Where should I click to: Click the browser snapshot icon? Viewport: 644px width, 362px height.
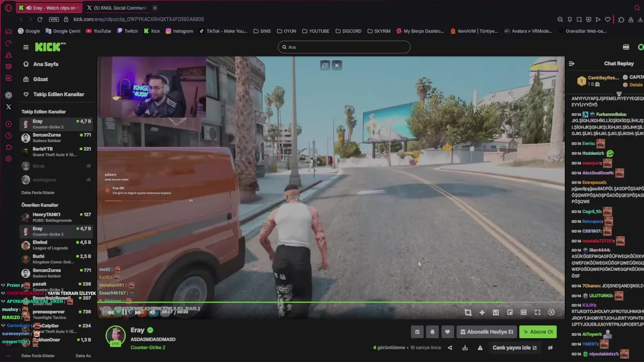tap(579, 20)
